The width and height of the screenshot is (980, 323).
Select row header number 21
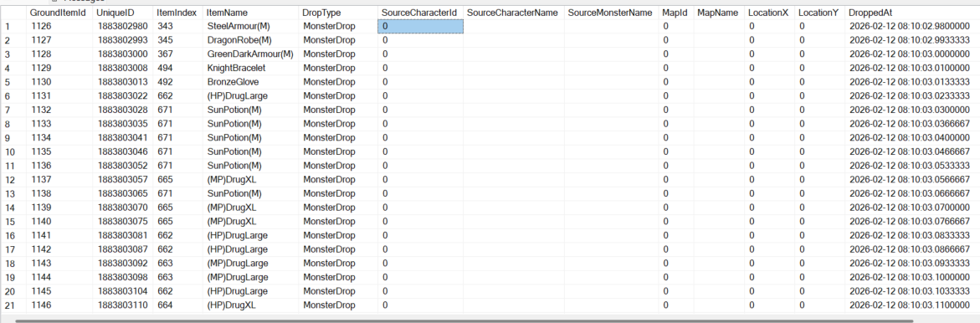[13, 305]
